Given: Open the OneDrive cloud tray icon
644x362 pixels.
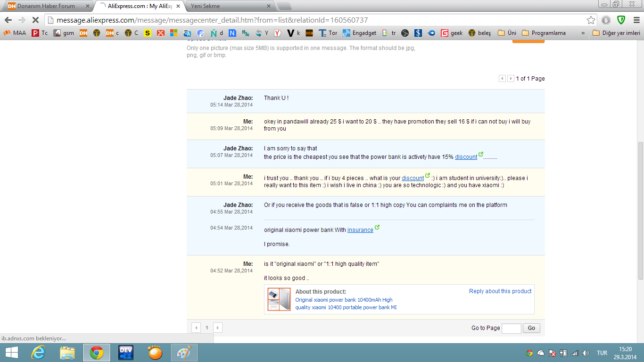Looking at the screenshot, I should click(541, 353).
